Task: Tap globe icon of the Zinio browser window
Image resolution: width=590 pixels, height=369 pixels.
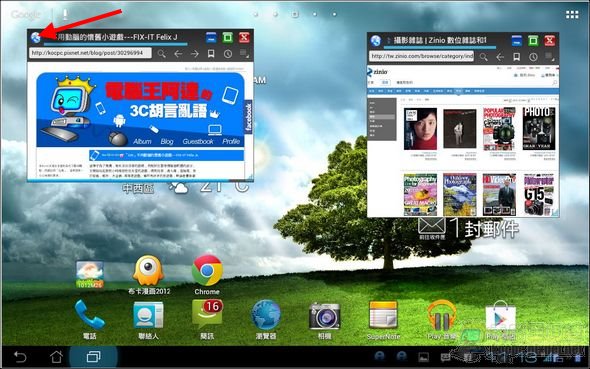Action: click(x=376, y=41)
